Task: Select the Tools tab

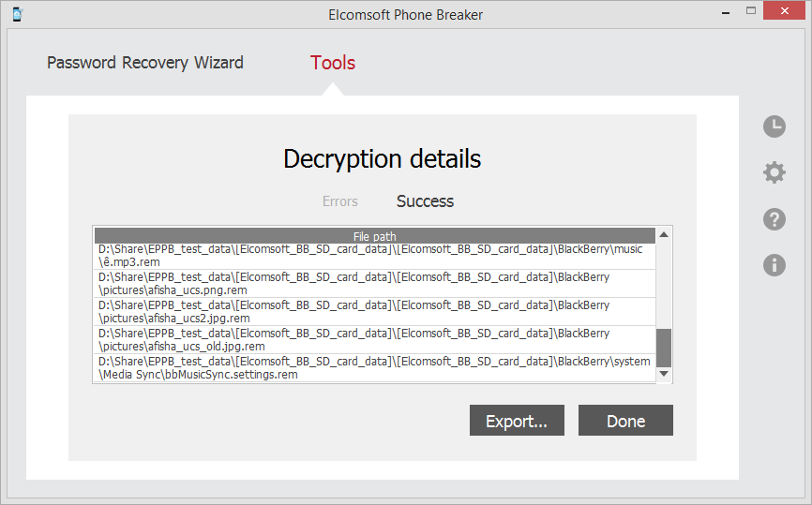Action: (333, 63)
